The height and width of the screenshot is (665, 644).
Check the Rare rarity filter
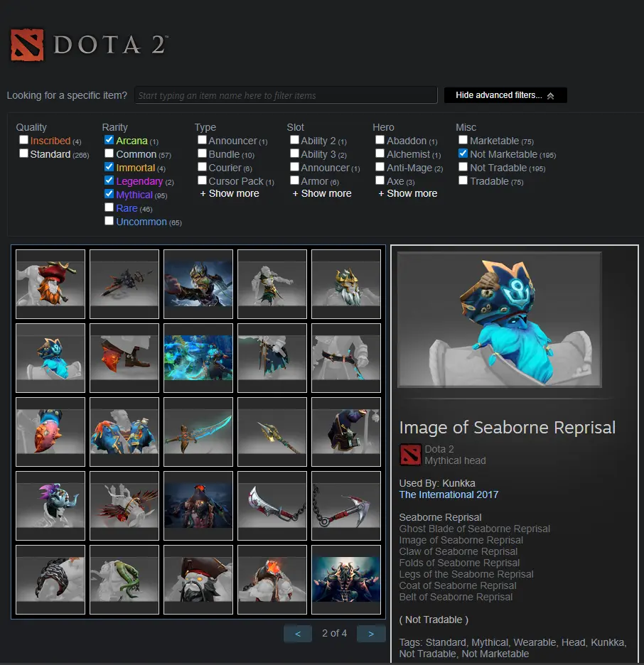pos(109,207)
